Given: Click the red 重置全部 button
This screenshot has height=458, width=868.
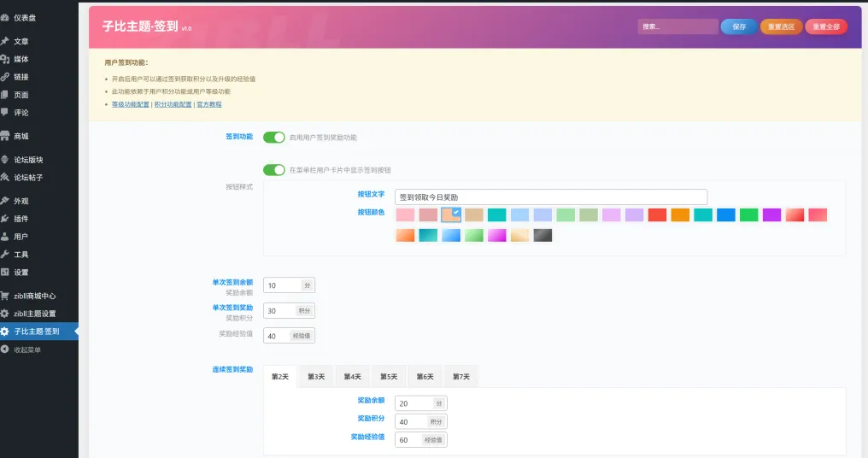Looking at the screenshot, I should [x=826, y=26].
